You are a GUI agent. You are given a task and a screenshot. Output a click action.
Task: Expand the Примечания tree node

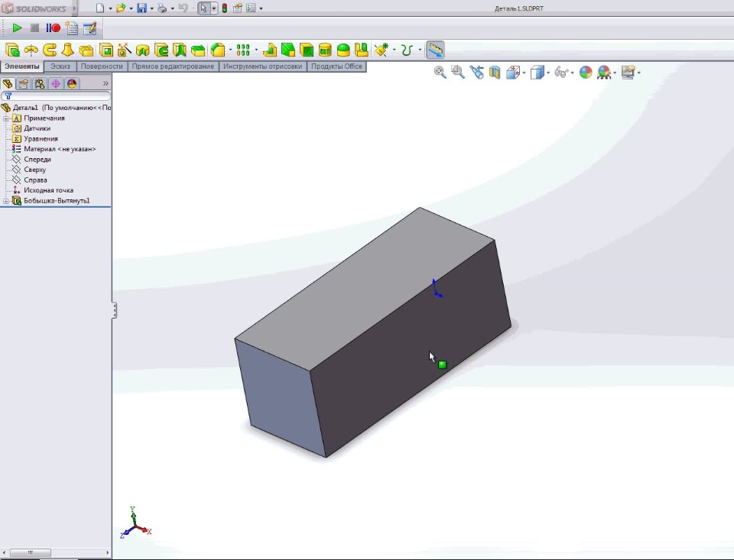(6, 118)
